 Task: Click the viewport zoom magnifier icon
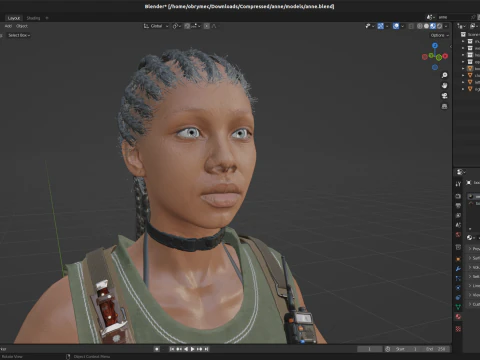point(444,75)
